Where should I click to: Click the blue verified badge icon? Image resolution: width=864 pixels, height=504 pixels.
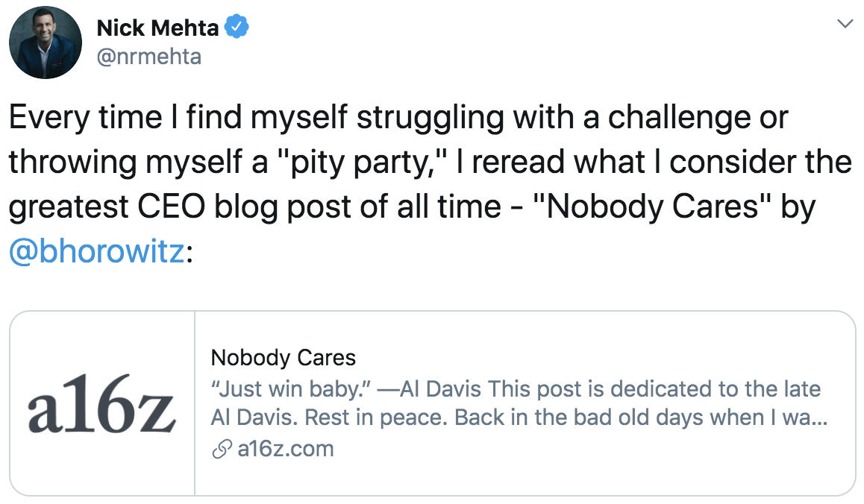coord(237,27)
